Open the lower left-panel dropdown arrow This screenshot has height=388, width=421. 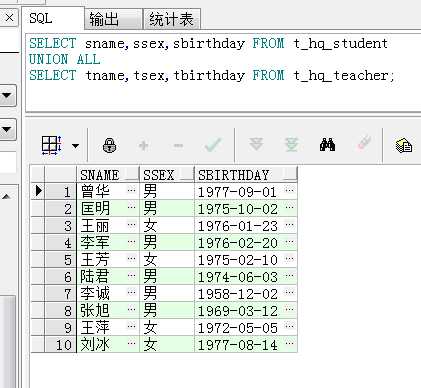7,129
